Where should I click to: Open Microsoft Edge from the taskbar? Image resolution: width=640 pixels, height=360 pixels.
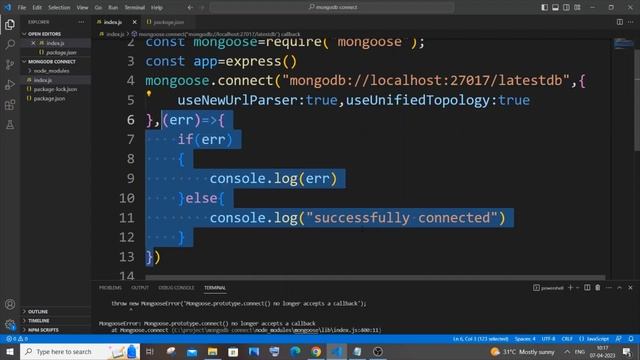coord(295,351)
